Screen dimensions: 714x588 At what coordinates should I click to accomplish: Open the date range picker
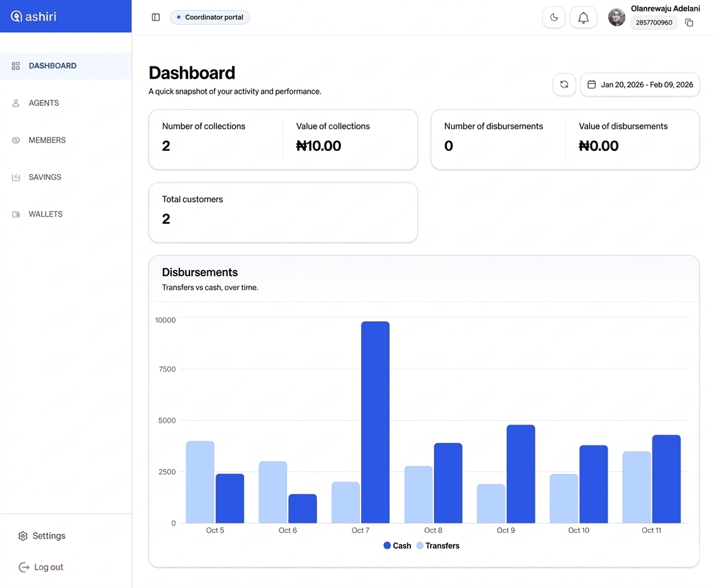tap(640, 84)
